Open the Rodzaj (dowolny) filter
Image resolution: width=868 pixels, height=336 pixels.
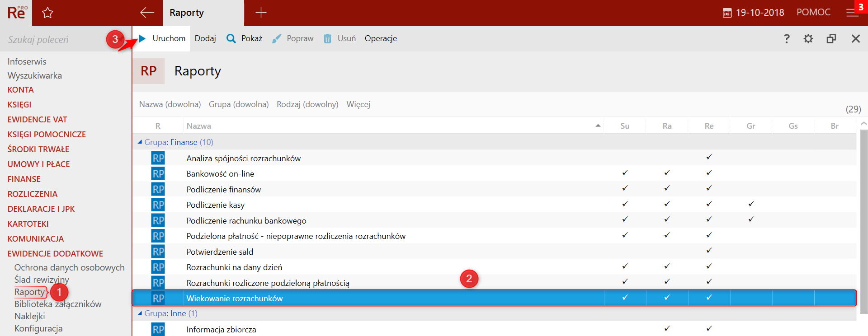pyautogui.click(x=307, y=104)
